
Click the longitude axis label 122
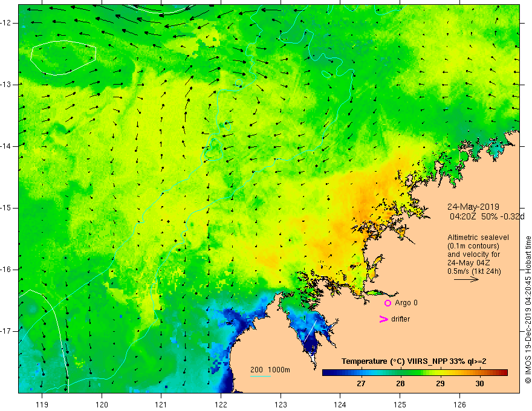point(221,404)
